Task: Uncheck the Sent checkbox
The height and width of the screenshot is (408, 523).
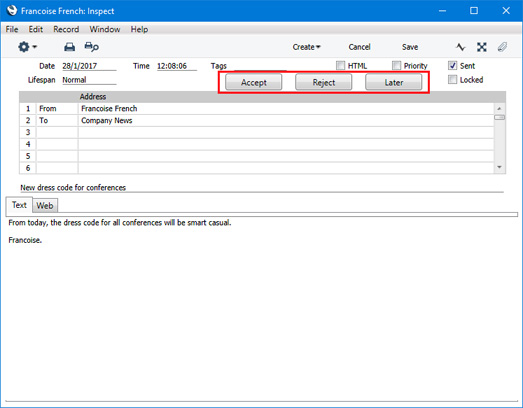Action: (452, 65)
